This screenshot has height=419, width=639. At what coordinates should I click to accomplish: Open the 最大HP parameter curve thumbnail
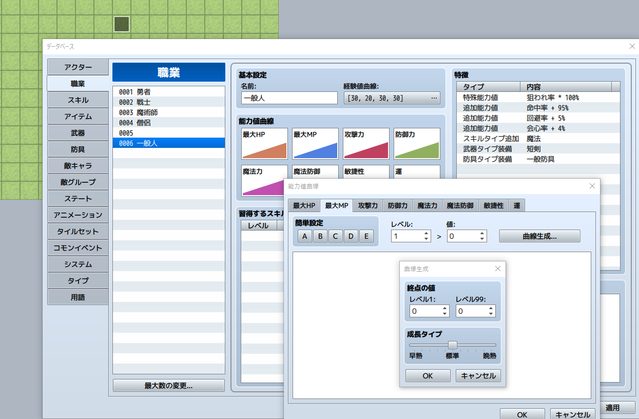(264, 143)
